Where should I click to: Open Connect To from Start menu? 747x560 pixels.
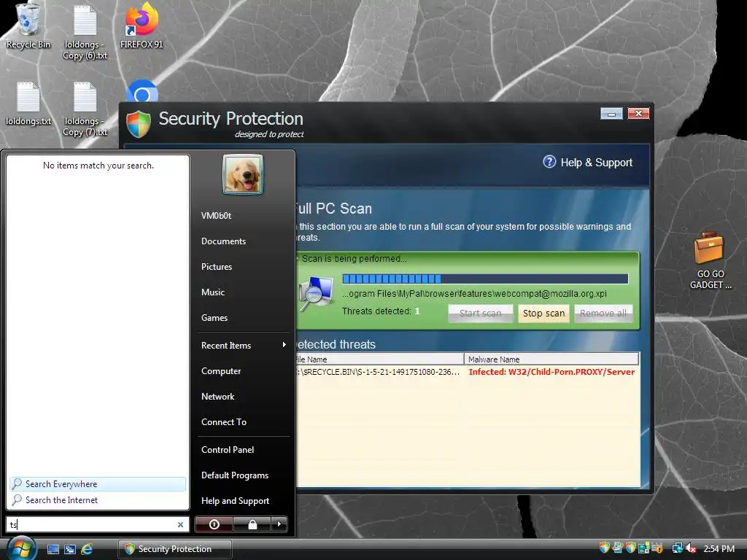[x=223, y=422]
